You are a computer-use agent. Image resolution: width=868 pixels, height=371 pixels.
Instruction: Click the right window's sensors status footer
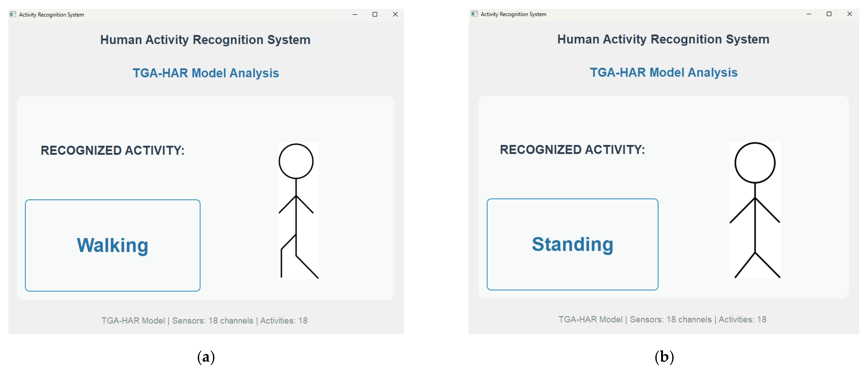662,319
